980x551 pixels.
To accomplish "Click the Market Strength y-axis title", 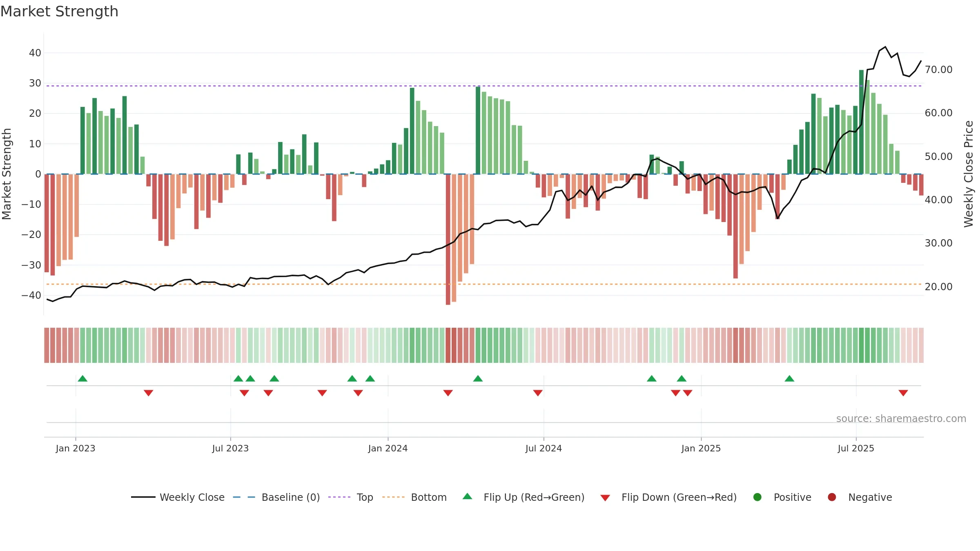I will [x=7, y=174].
